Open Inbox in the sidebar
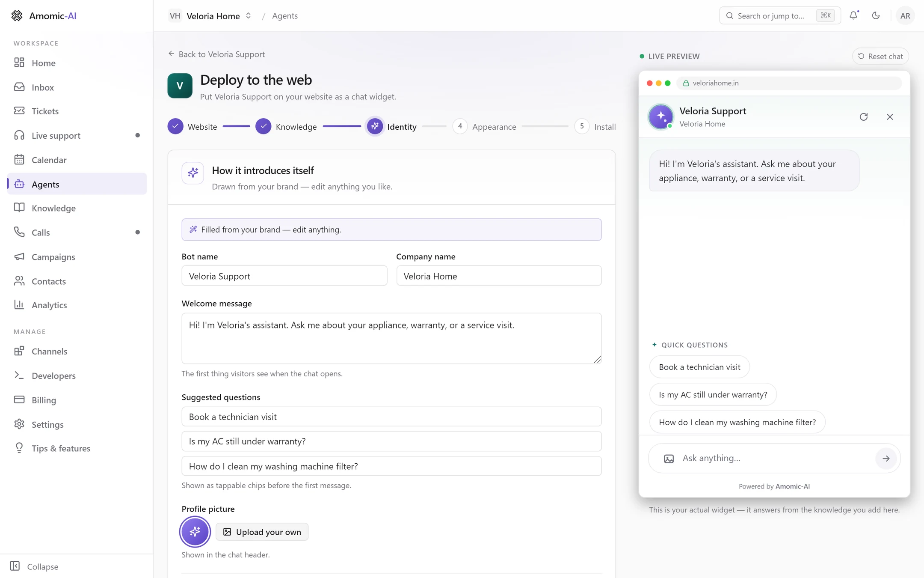The height and width of the screenshot is (578, 924). pos(77,87)
